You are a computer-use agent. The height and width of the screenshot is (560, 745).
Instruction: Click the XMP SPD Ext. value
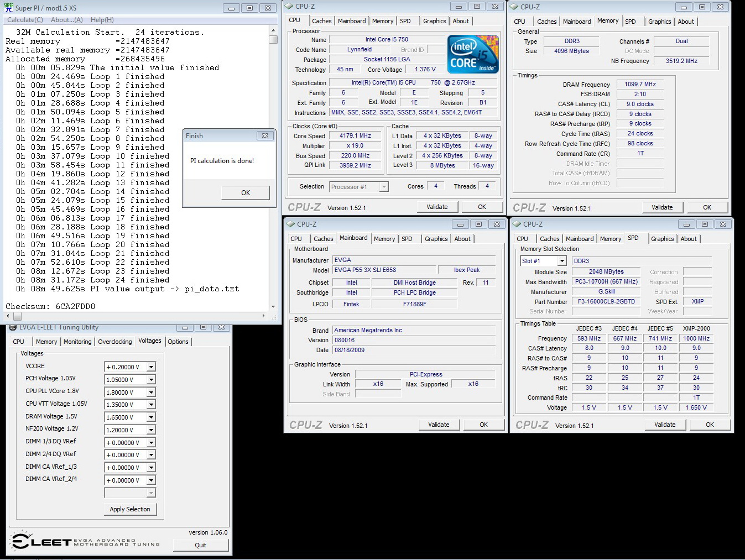[697, 302]
